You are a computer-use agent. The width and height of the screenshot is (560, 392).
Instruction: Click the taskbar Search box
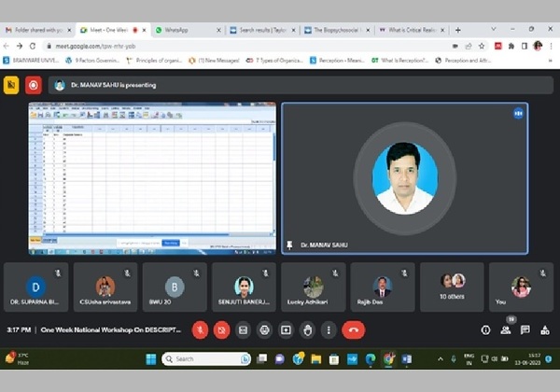click(x=206, y=359)
